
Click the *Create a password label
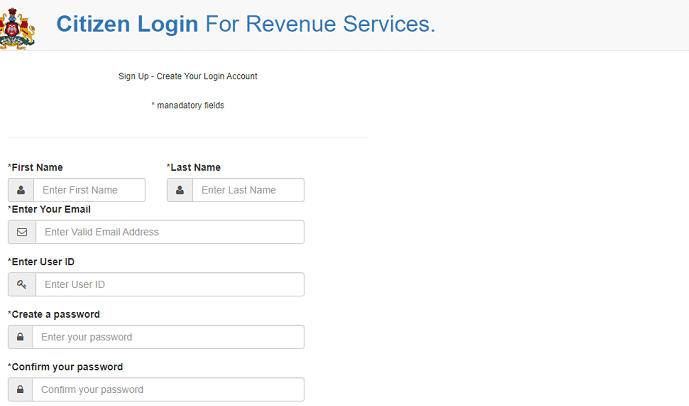click(54, 315)
